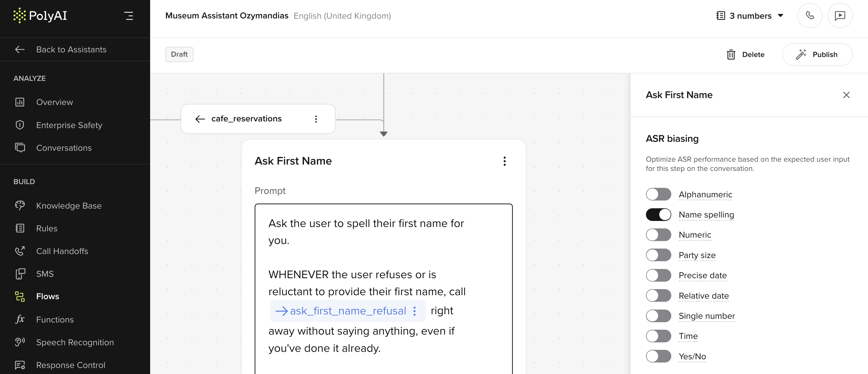Open cafe_reservations node three-dot menu
The image size is (868, 374).
316,119
